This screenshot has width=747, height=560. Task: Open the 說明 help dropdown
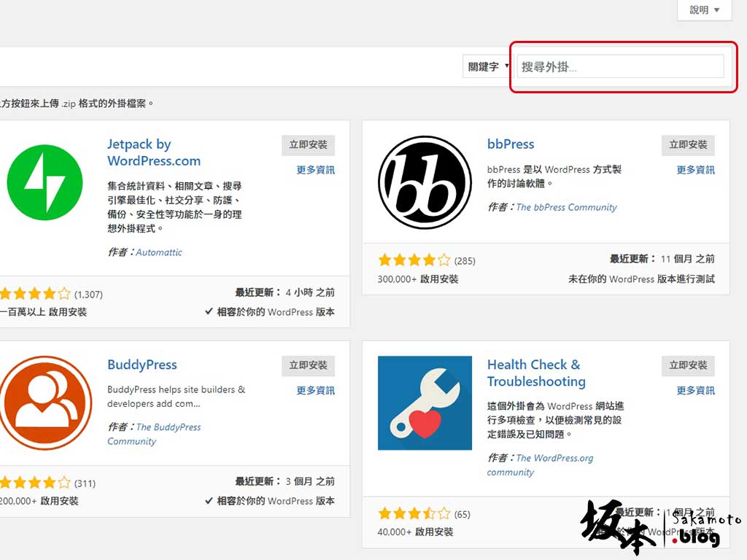pyautogui.click(x=704, y=10)
